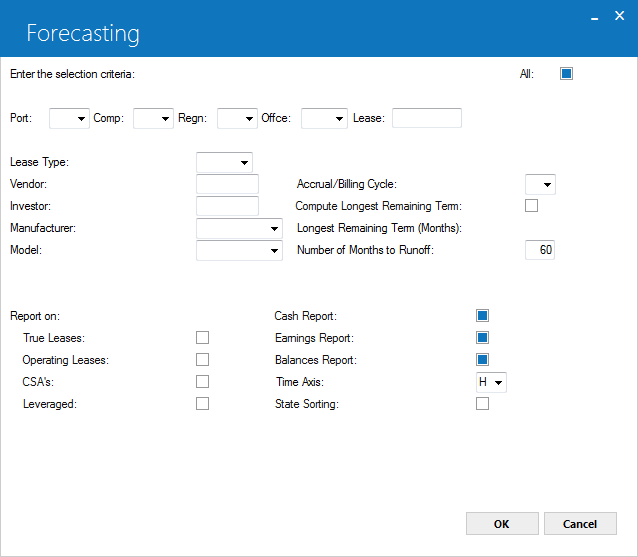Open the Time Axis dropdown
Screen dimensions: 638x557
491,382
